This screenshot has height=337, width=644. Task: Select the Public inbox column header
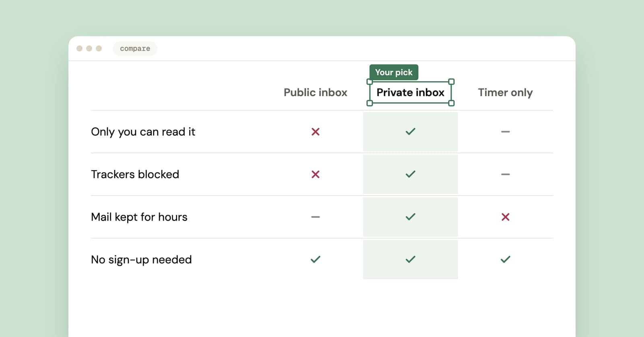316,92
